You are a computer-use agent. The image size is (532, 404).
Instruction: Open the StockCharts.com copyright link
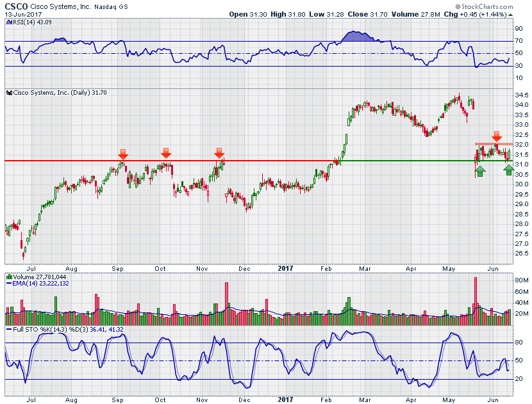tap(484, 6)
